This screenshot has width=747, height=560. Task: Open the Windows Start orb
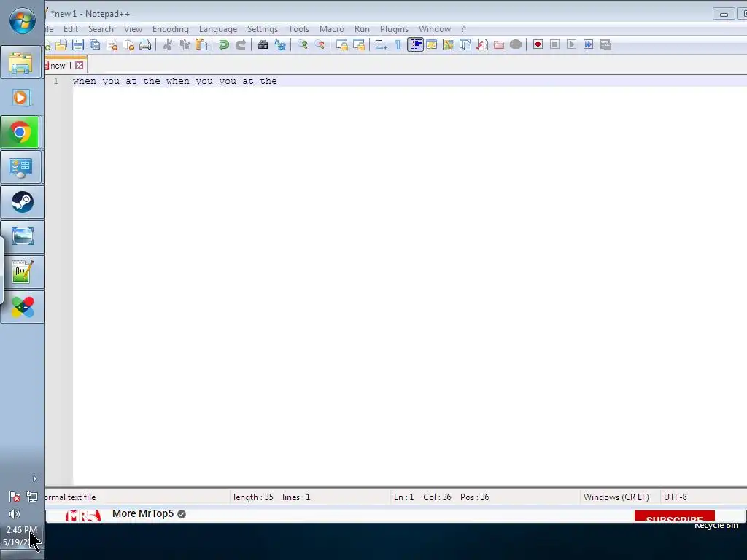pos(22,21)
